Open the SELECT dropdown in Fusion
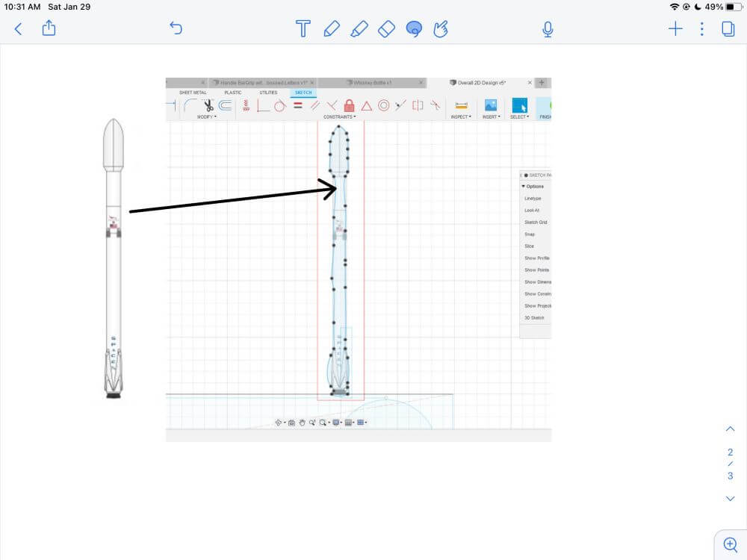 click(519, 116)
